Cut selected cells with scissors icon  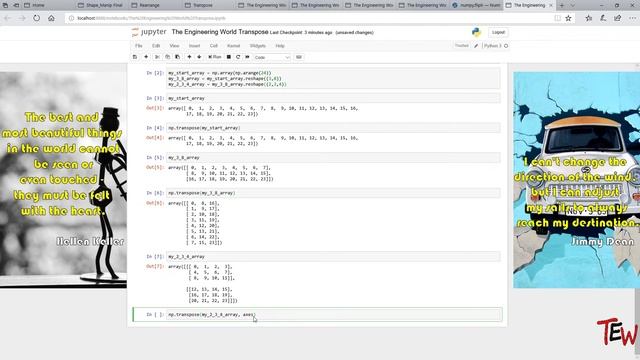coord(157,57)
